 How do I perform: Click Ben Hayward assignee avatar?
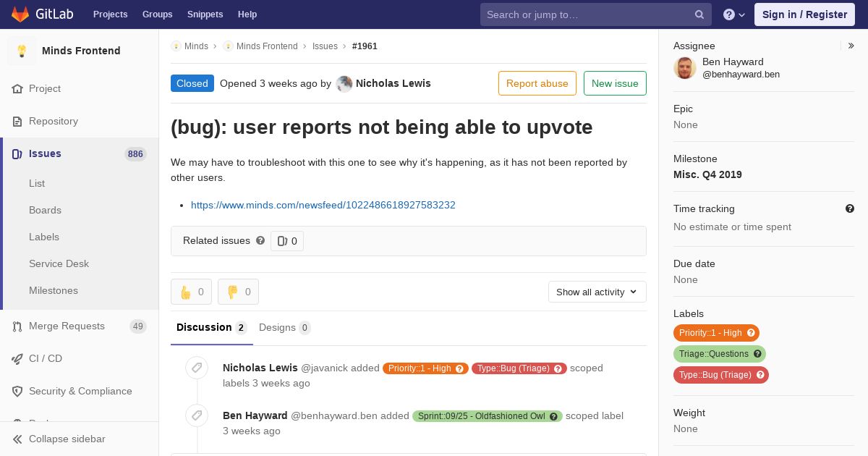point(685,68)
